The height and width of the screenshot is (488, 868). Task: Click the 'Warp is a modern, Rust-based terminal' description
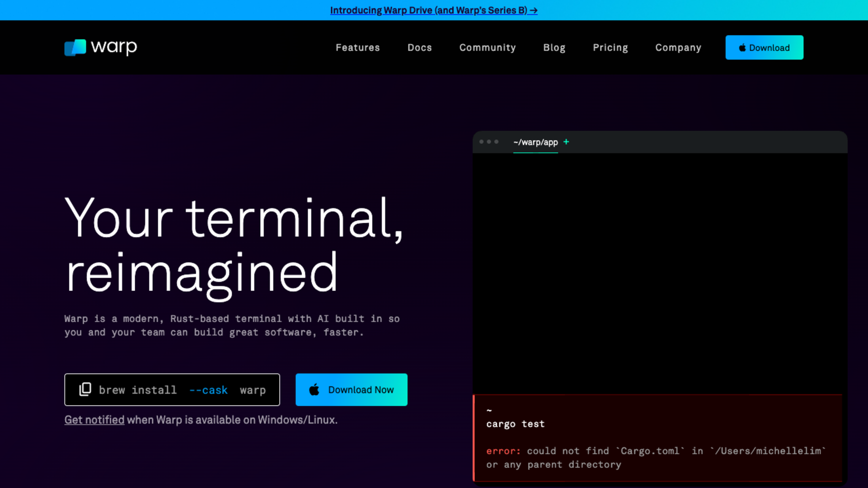[x=232, y=325]
